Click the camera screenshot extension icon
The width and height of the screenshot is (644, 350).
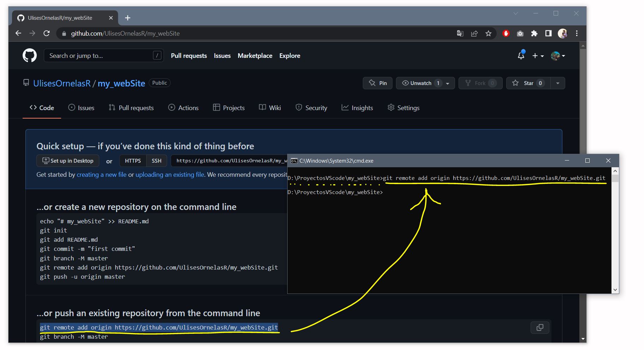click(520, 34)
